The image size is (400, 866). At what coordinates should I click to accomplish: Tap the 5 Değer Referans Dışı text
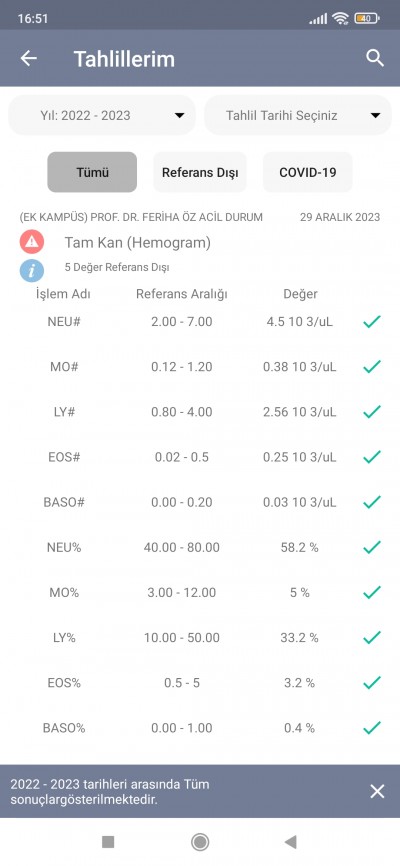117,268
